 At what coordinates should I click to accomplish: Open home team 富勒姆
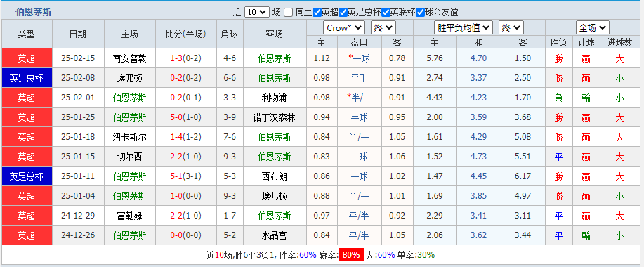(129, 216)
